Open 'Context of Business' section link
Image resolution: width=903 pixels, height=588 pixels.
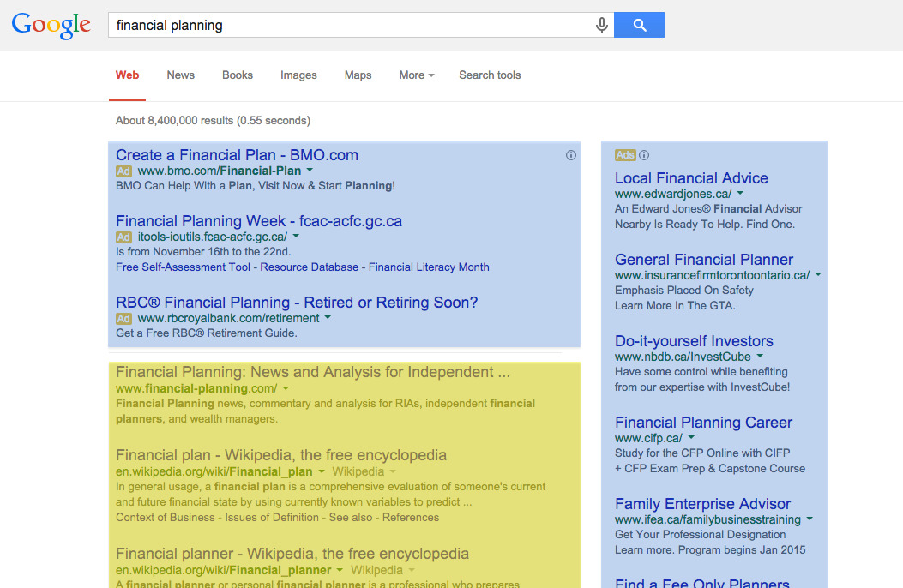click(166, 517)
